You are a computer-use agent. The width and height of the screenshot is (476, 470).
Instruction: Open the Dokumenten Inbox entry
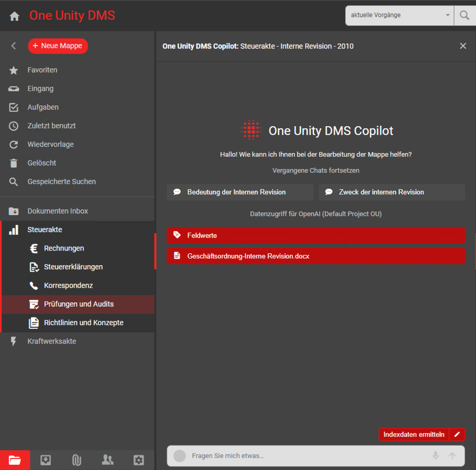coord(77,211)
